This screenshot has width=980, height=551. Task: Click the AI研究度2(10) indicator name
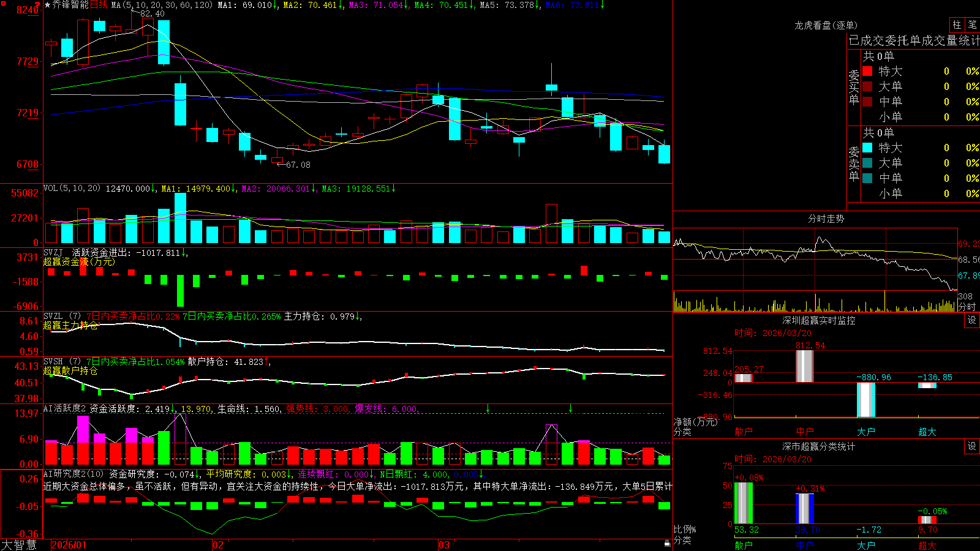(73, 474)
